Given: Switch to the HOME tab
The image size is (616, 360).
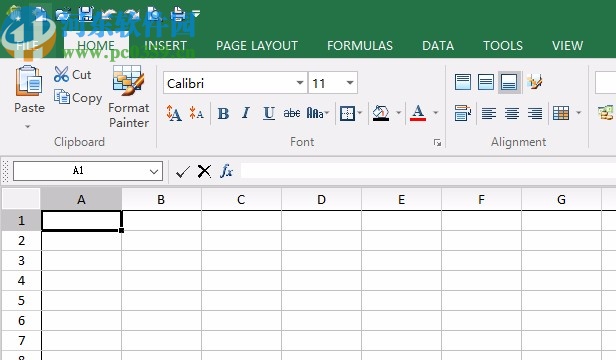Looking at the screenshot, I should point(96,46).
